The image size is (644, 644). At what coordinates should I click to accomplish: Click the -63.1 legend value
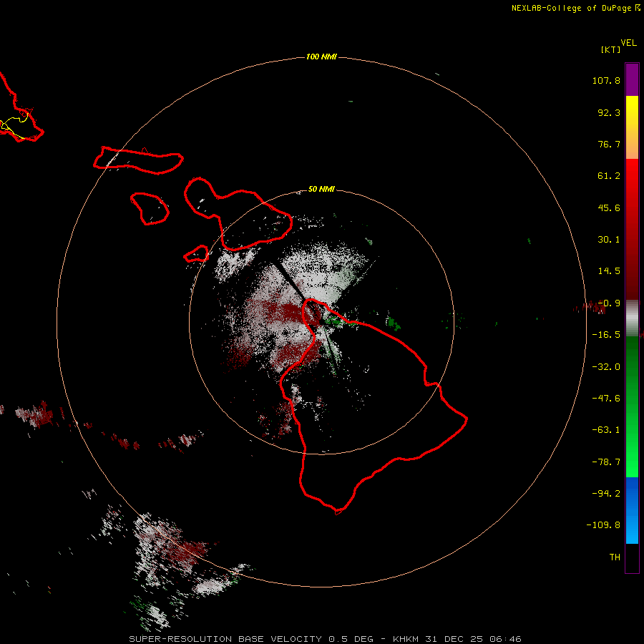click(x=606, y=430)
